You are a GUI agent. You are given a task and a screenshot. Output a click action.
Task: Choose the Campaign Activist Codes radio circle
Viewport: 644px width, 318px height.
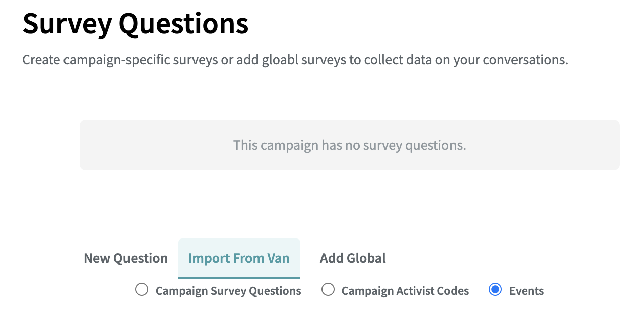tap(328, 290)
